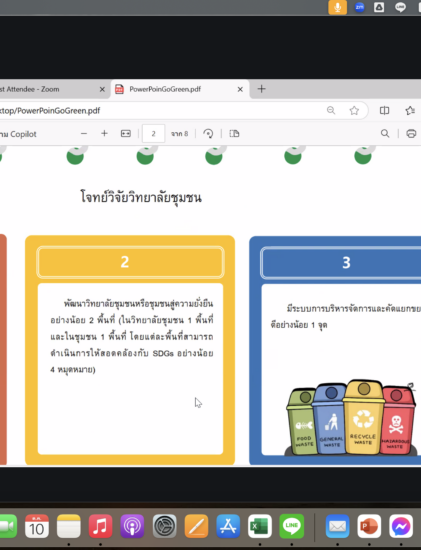
Task: Toggle the split screen icon in browser toolbar
Action: (x=385, y=111)
